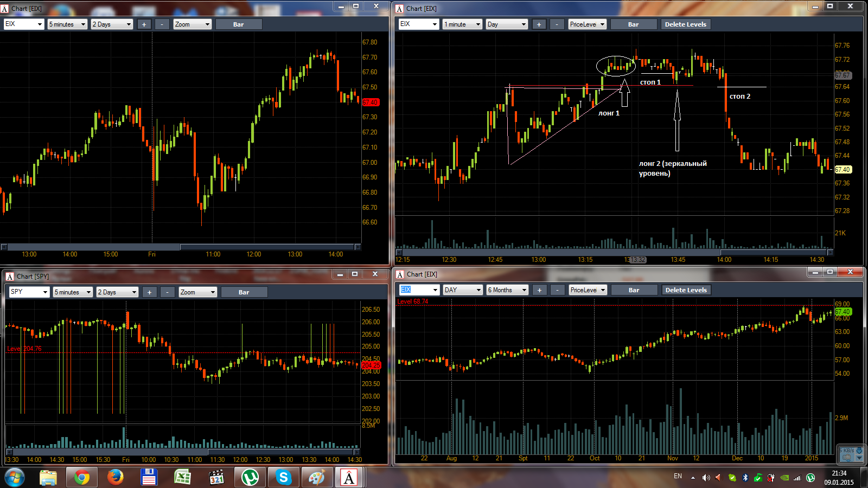Image resolution: width=868 pixels, height=488 pixels.
Task: Click Delete Levels in EIX daily chart
Action: [686, 290]
